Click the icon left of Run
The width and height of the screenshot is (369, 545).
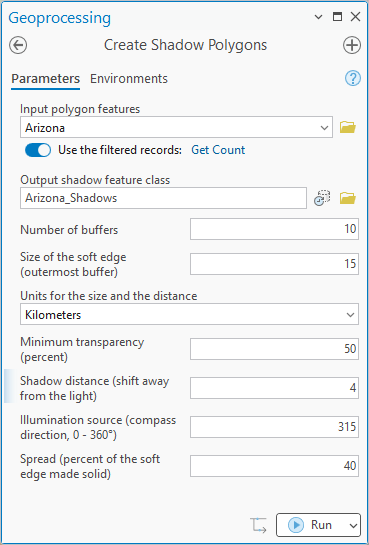259,525
